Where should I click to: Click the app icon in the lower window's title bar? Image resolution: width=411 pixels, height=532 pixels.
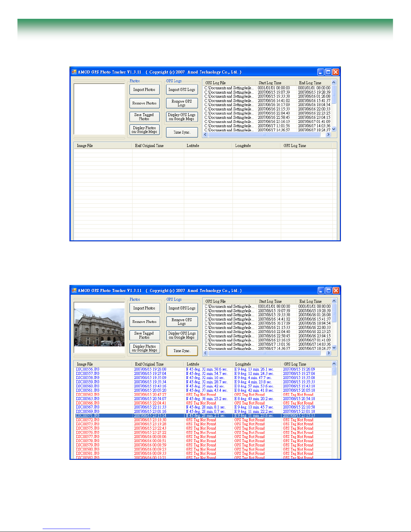pyautogui.click(x=74, y=290)
